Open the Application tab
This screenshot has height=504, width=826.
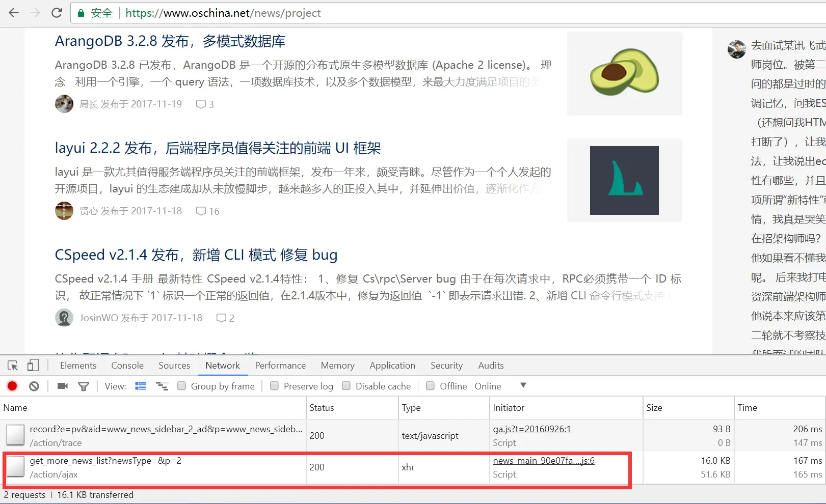pos(392,365)
